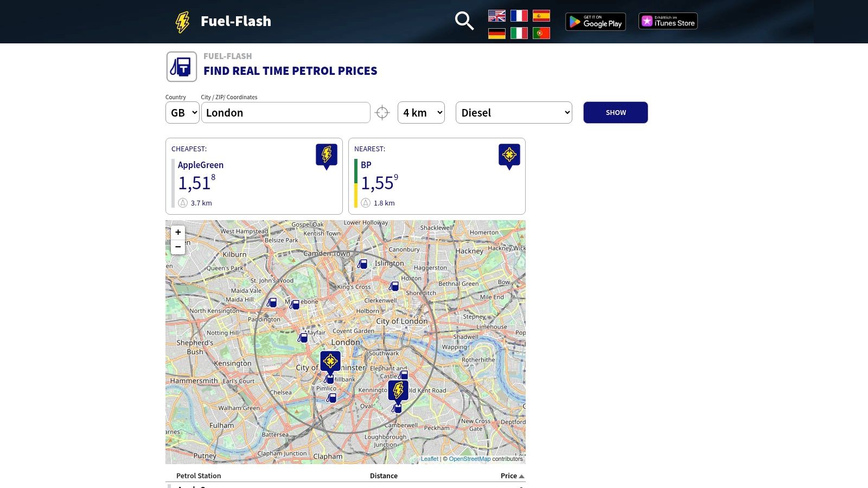This screenshot has width=868, height=488.
Task: Switch language via the French flag
Action: point(519,16)
